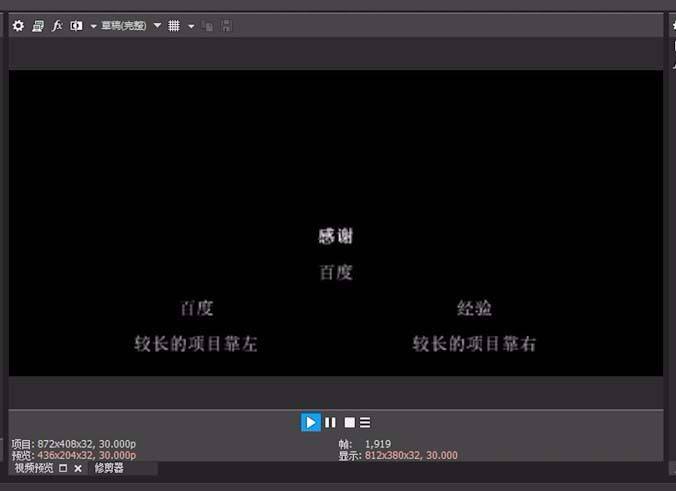
Task: Expand split screen view dropdown arrow
Action: pyautogui.click(x=93, y=26)
